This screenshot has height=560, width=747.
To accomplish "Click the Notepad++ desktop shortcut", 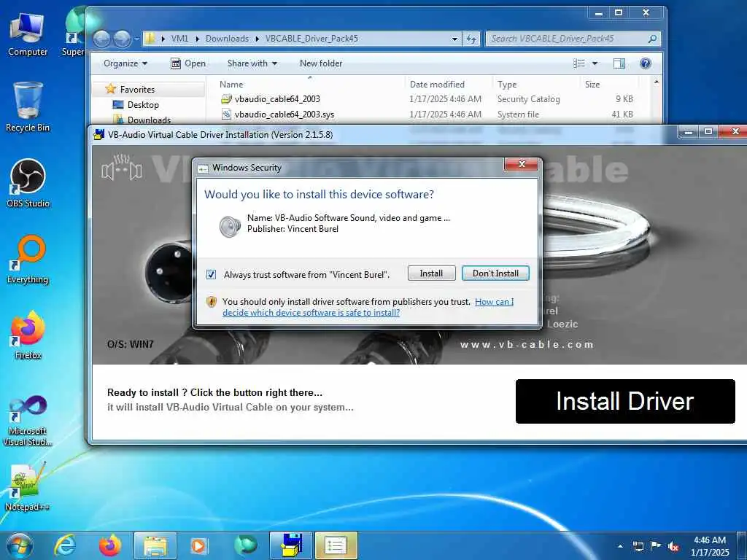I will 28,486.
